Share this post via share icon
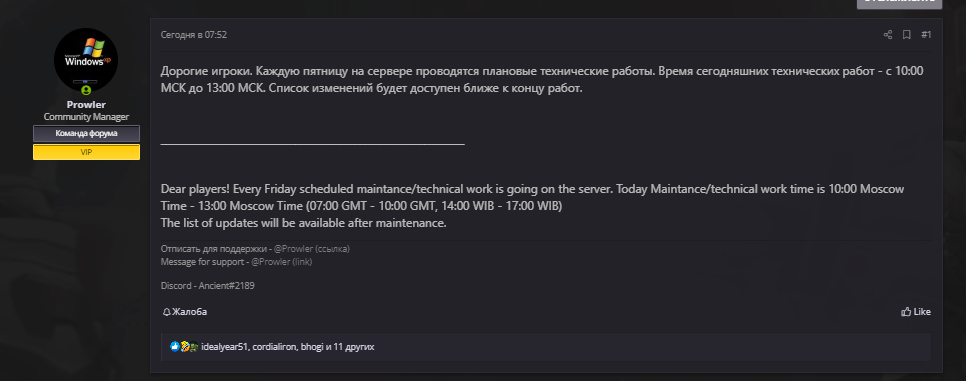Image resolution: width=966 pixels, height=381 pixels. pyautogui.click(x=888, y=35)
